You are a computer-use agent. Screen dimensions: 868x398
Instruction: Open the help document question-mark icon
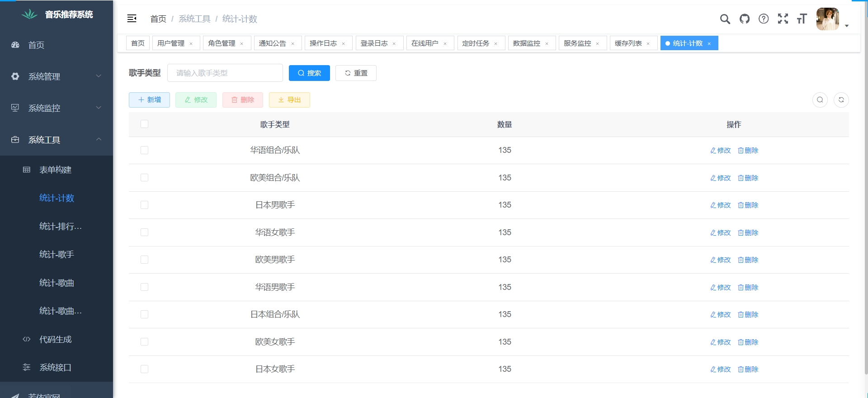[x=764, y=19]
